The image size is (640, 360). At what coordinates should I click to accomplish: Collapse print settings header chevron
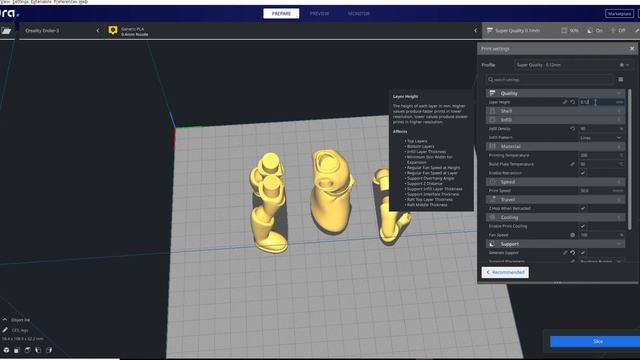(x=476, y=31)
